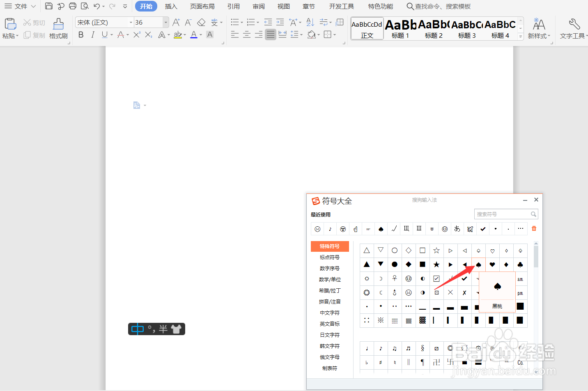The image size is (588, 391).
Task: Click the Print icon in quick access bar
Action: (73, 6)
